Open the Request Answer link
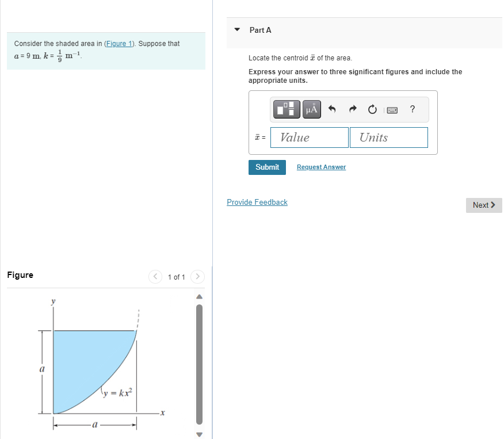This screenshot has height=439, width=504. pyautogui.click(x=320, y=167)
